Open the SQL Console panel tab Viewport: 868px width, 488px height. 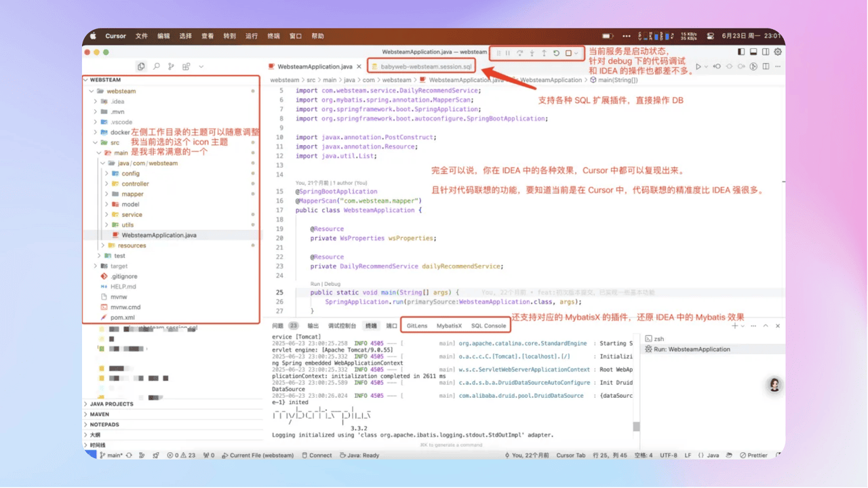488,325
